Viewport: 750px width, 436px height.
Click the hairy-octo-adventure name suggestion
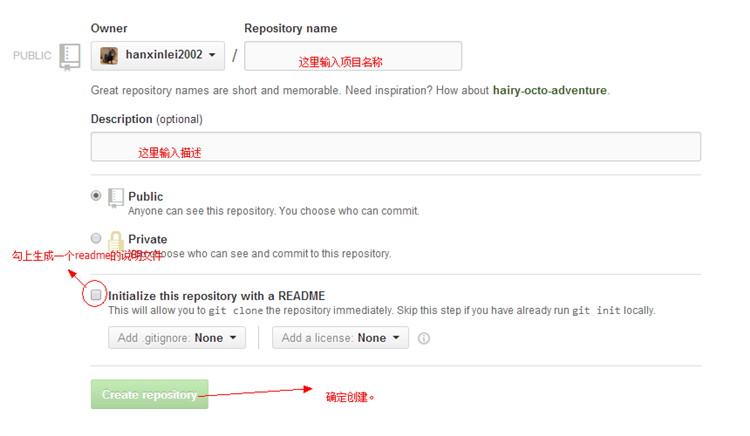click(x=550, y=90)
